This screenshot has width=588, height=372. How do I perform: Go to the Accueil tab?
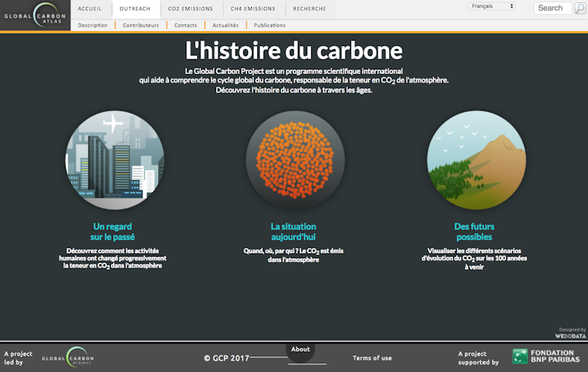[x=90, y=9]
